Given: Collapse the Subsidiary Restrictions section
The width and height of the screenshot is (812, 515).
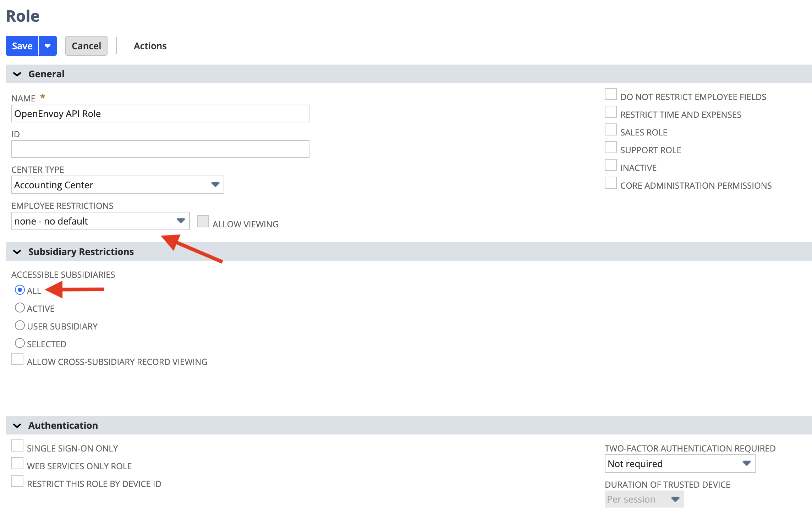Looking at the screenshot, I should [17, 252].
